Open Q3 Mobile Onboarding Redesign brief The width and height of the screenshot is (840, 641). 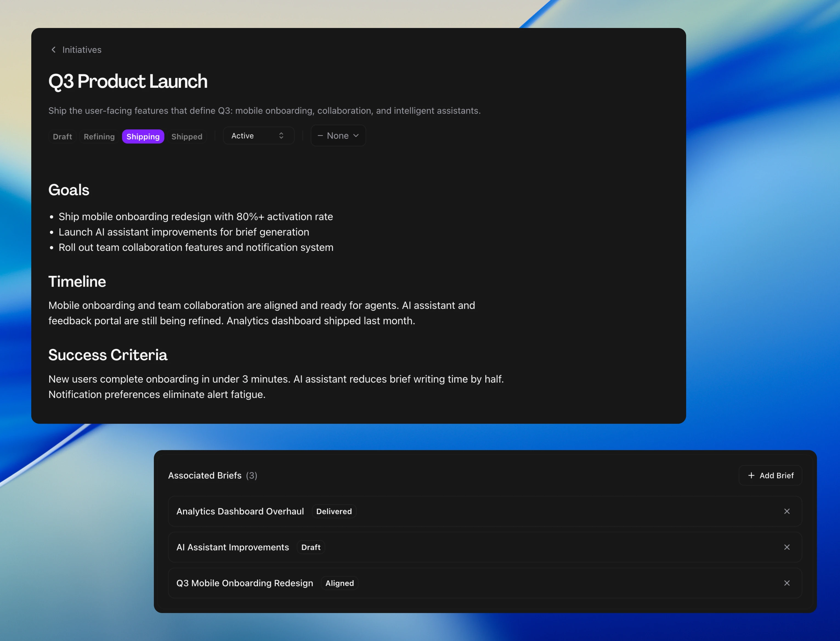pyautogui.click(x=245, y=583)
